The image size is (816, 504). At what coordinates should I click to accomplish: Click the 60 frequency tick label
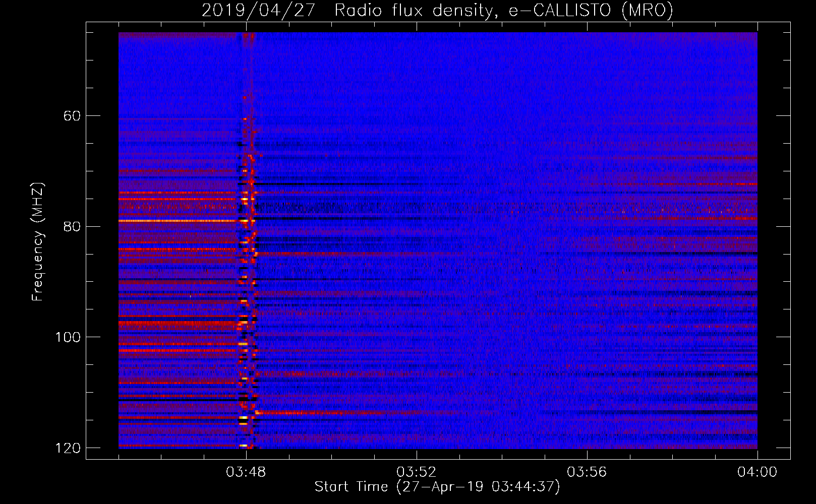point(72,116)
